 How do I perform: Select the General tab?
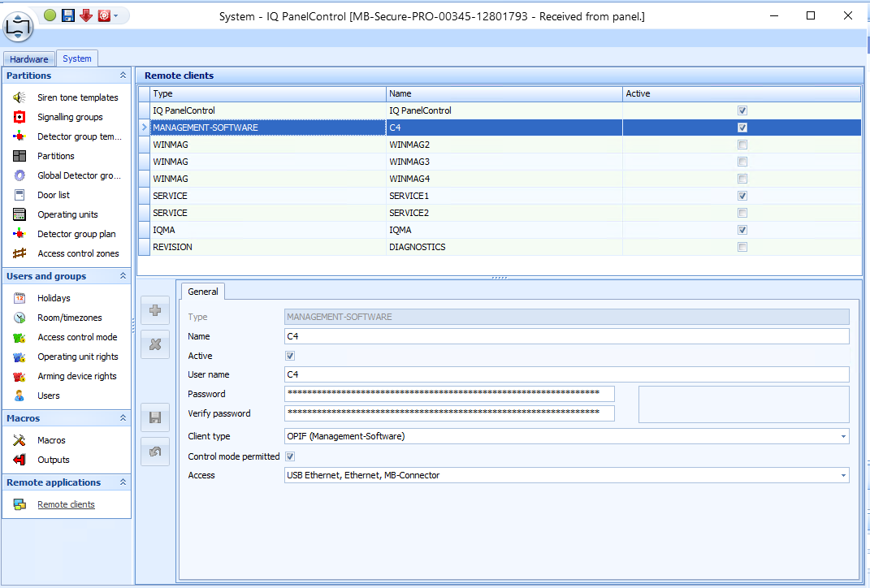(x=203, y=292)
